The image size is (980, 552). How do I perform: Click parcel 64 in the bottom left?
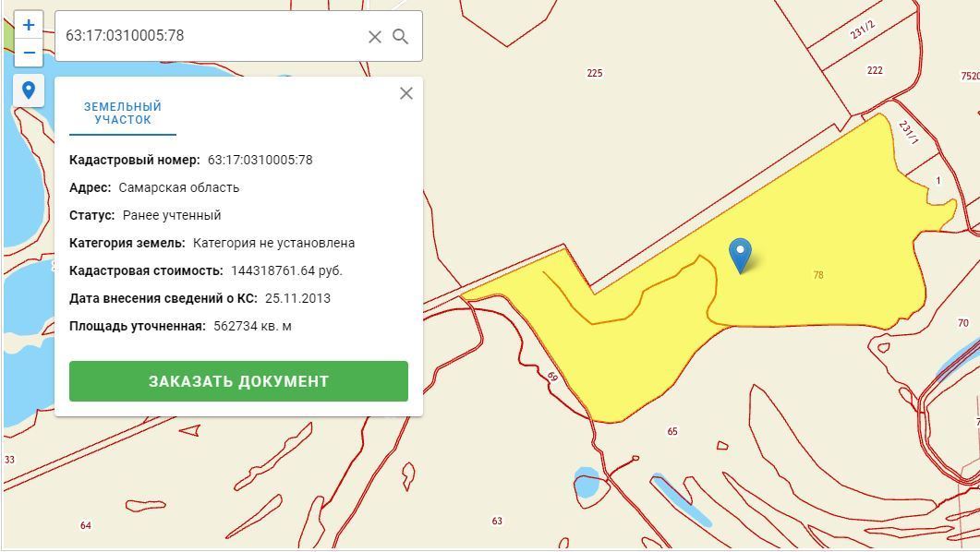(86, 526)
